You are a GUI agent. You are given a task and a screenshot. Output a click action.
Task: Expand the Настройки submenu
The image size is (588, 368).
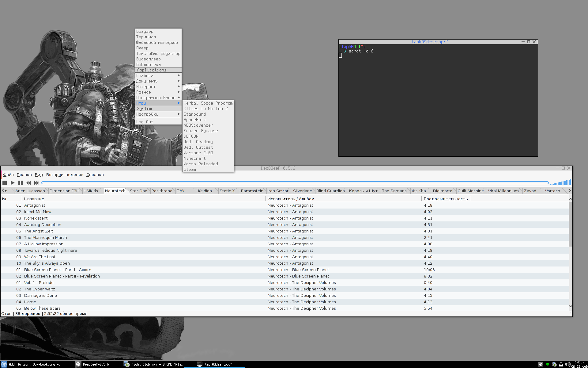pos(158,114)
